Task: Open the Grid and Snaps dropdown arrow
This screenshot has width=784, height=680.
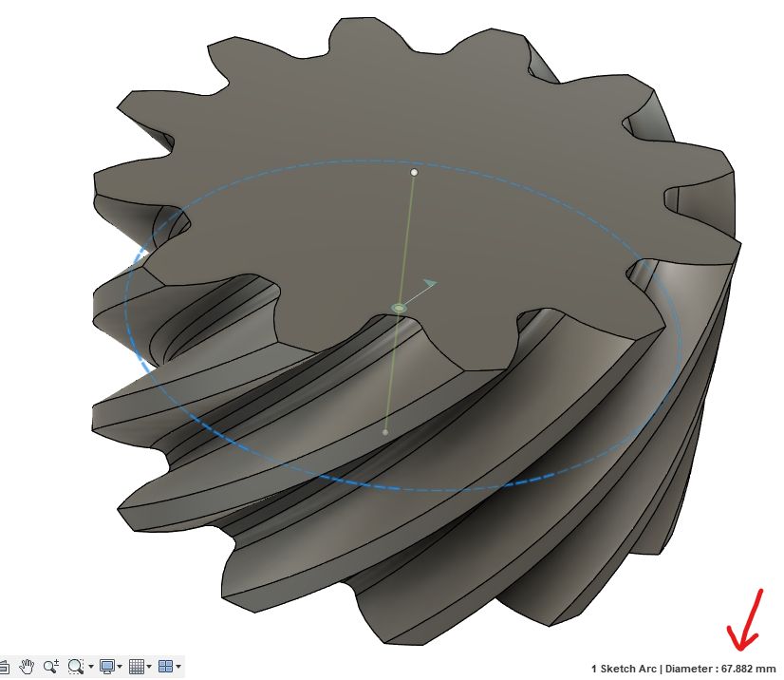Action: [149, 667]
